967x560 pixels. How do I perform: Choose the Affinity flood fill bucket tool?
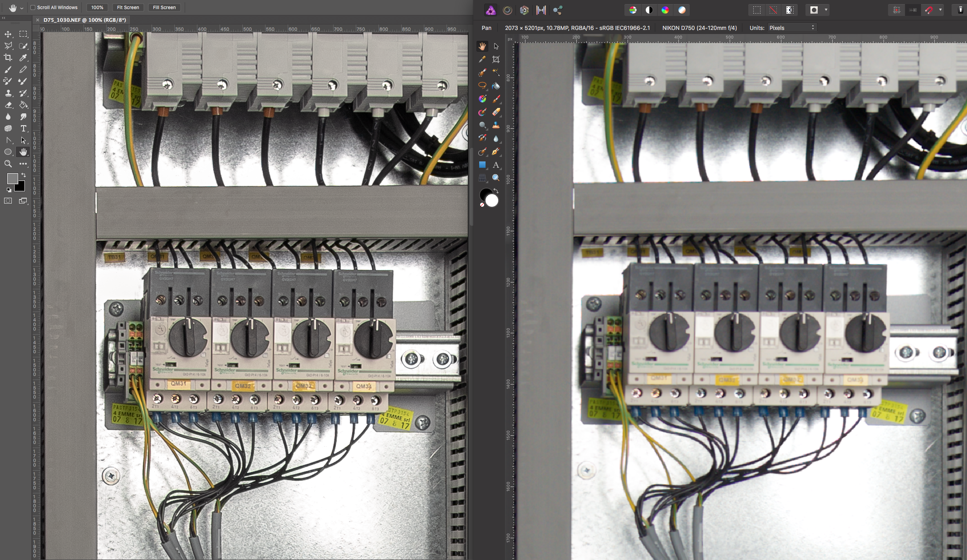[x=496, y=86]
